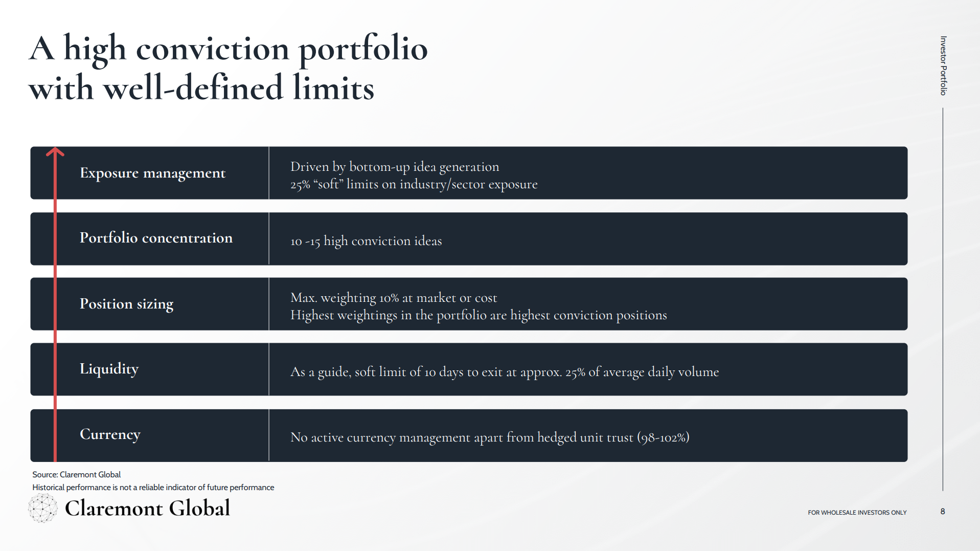
Task: Click the "with well-defined limits" title line
Action: pyautogui.click(x=201, y=88)
